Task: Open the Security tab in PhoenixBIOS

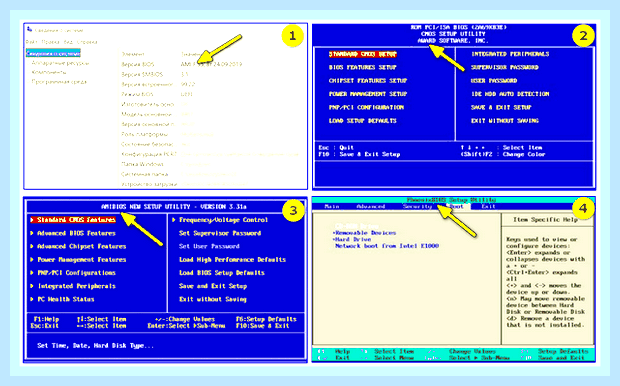Action: [x=417, y=206]
